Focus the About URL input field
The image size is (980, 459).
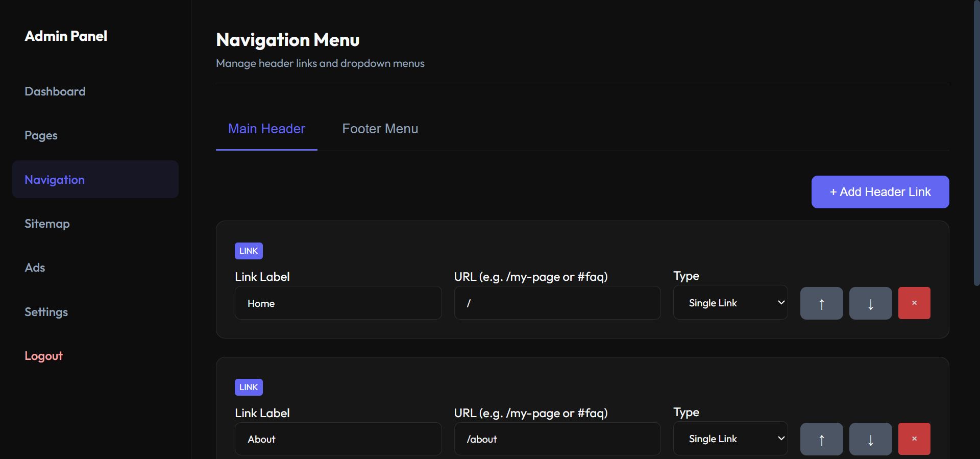[557, 439]
